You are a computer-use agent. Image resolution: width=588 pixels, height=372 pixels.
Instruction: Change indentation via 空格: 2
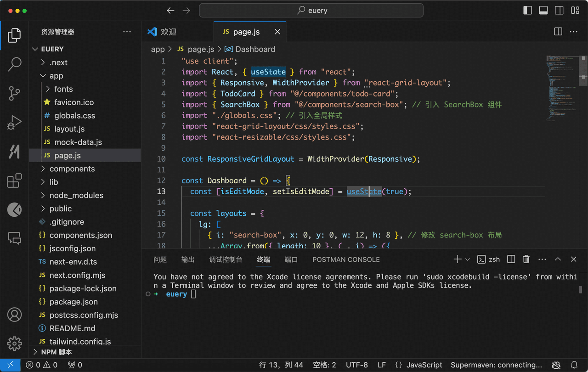point(324,365)
